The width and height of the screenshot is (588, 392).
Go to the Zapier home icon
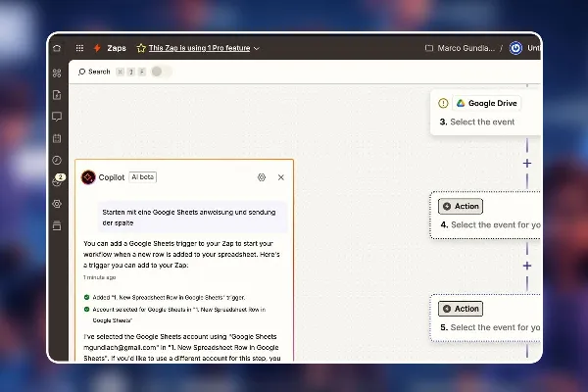point(57,48)
